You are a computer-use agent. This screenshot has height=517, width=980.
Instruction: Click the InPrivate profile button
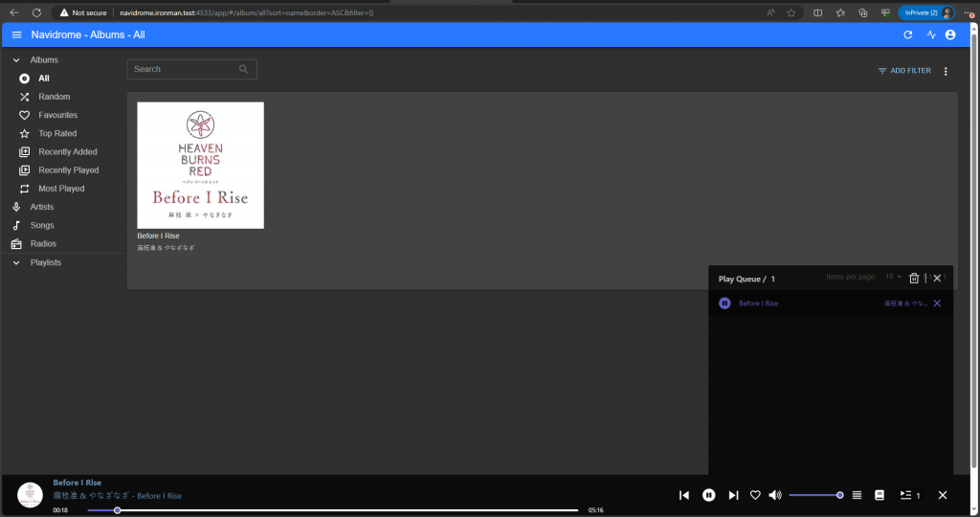coord(926,12)
